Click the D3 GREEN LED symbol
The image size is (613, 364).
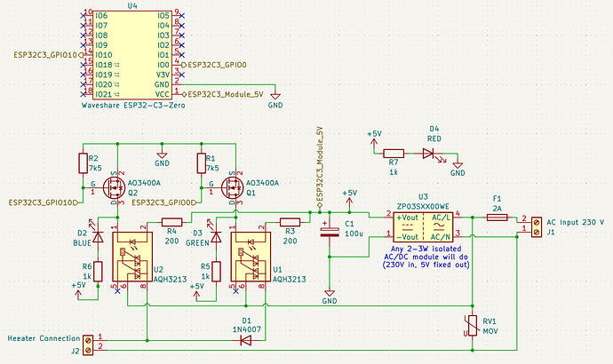(216, 237)
